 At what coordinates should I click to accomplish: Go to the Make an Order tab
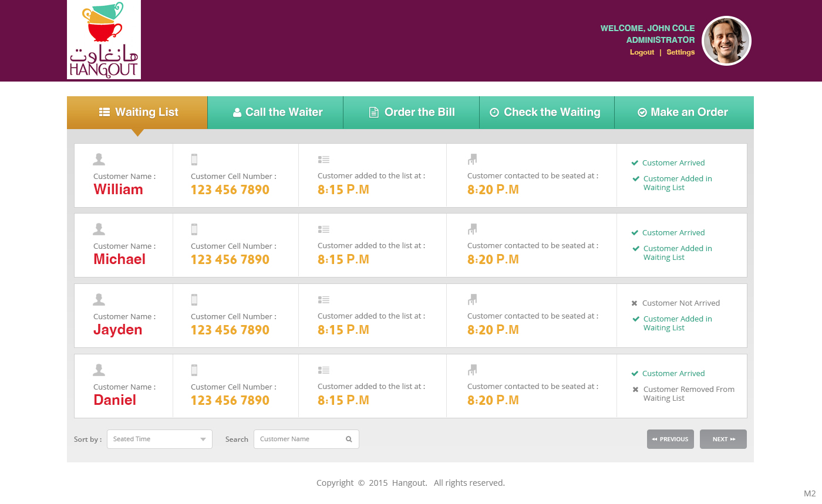(x=683, y=112)
